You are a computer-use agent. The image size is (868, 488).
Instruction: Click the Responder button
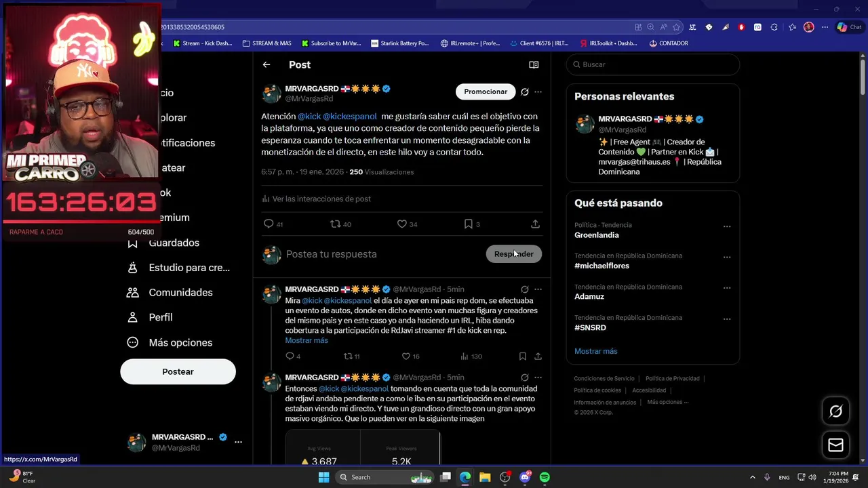click(x=513, y=254)
